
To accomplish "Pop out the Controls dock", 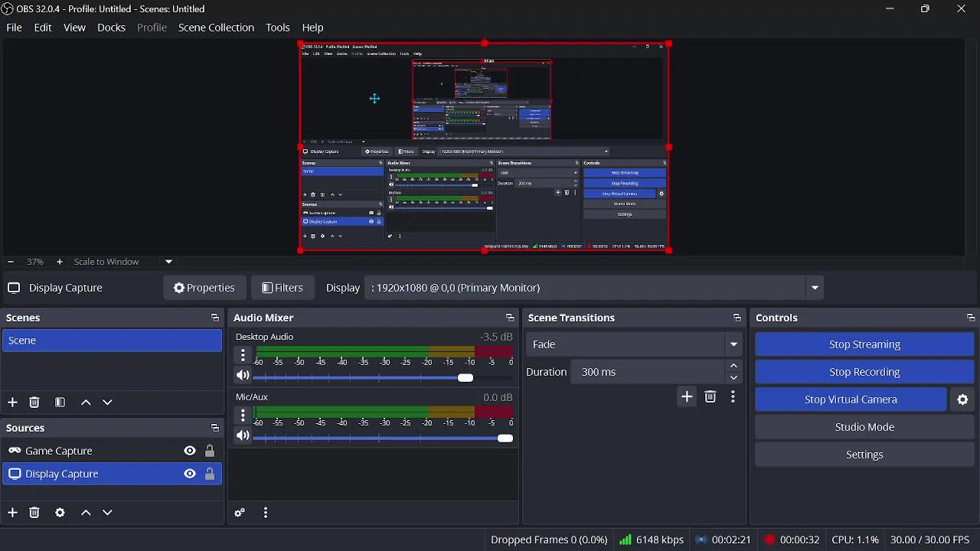I will (971, 318).
